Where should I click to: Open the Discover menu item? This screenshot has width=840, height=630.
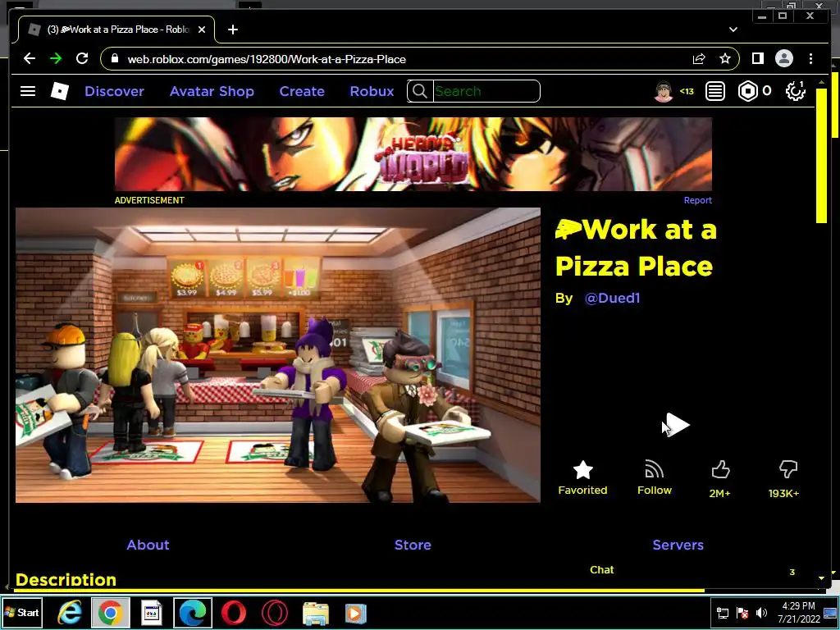pos(114,91)
